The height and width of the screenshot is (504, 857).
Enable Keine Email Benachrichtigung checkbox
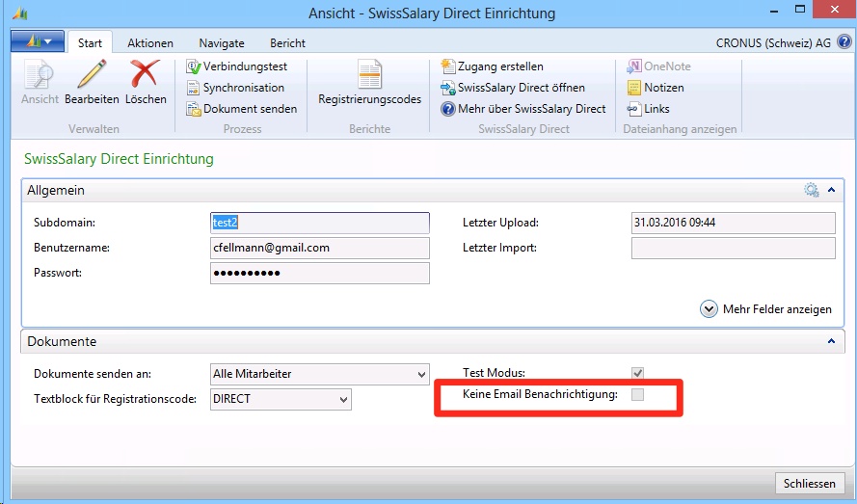point(637,395)
